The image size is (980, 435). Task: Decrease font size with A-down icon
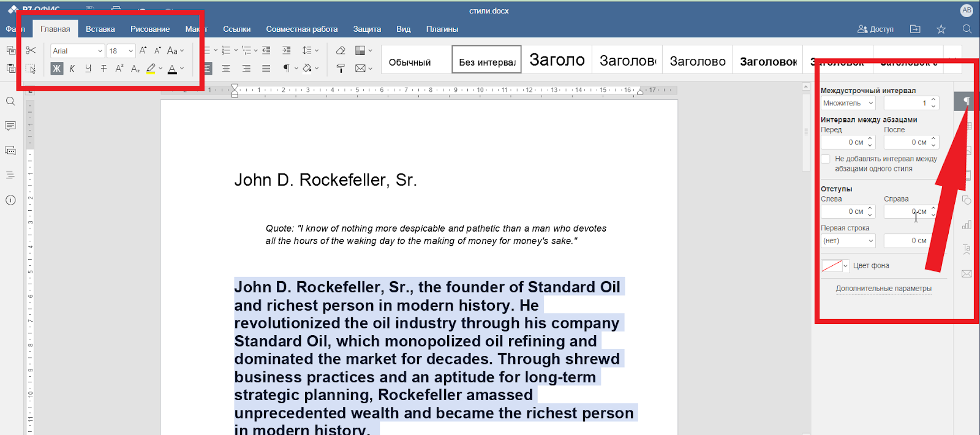click(x=157, y=50)
